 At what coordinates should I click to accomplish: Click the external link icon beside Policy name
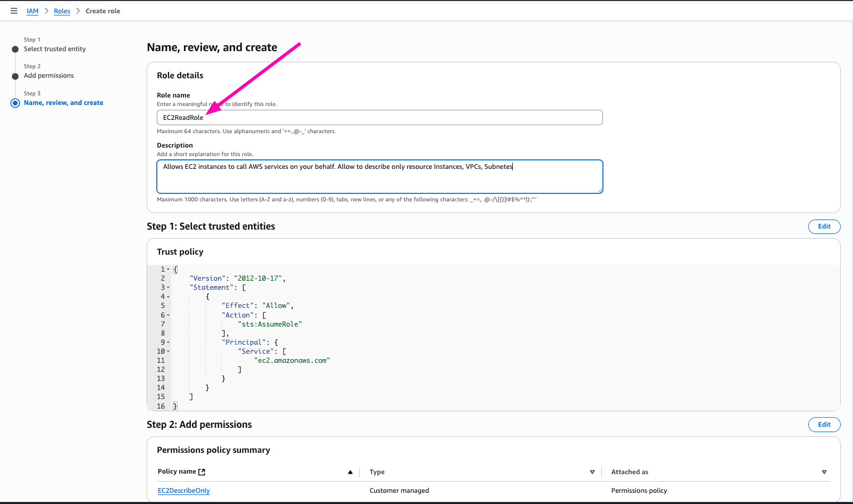(202, 472)
